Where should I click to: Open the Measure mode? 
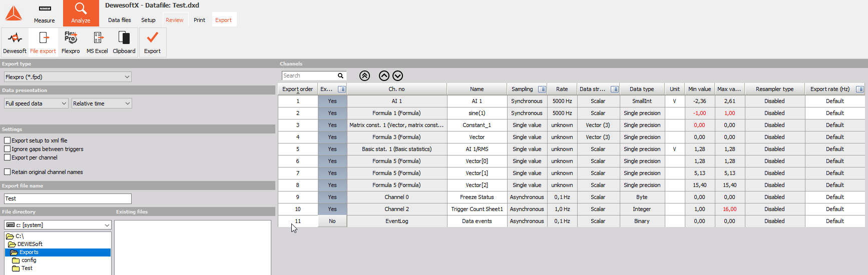[x=45, y=13]
